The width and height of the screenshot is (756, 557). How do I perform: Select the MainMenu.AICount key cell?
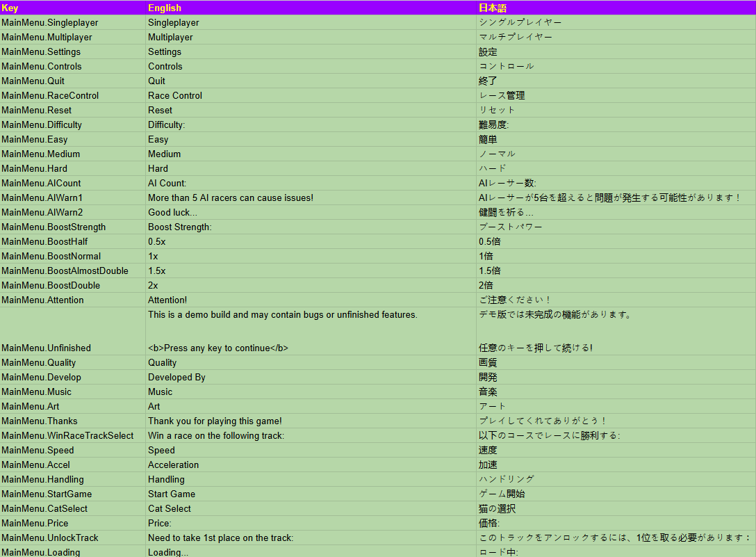(73, 184)
